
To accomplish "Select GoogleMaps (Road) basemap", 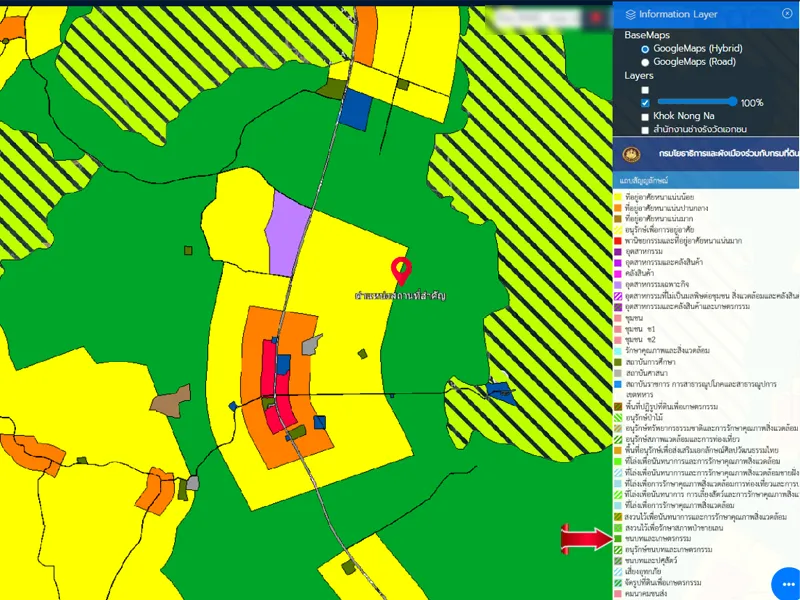I will [x=645, y=62].
